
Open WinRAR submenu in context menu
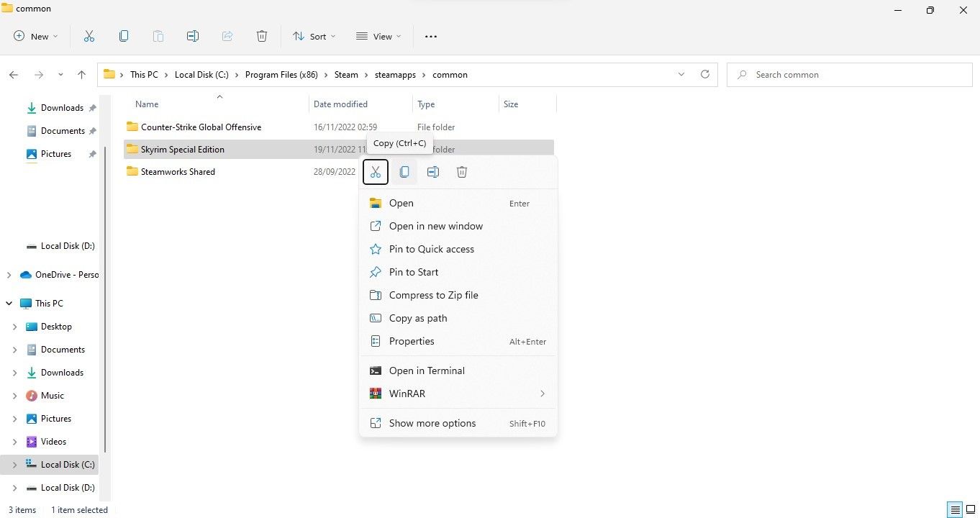(x=458, y=394)
